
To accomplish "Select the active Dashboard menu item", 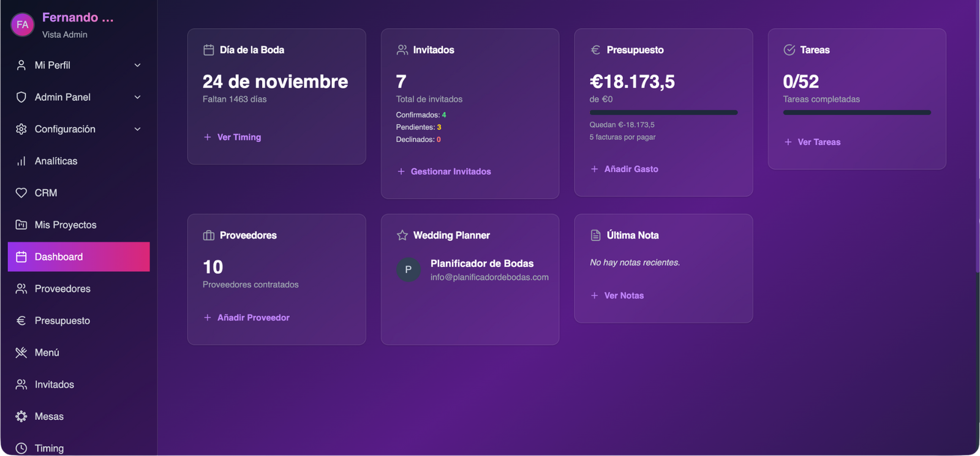I will click(78, 257).
